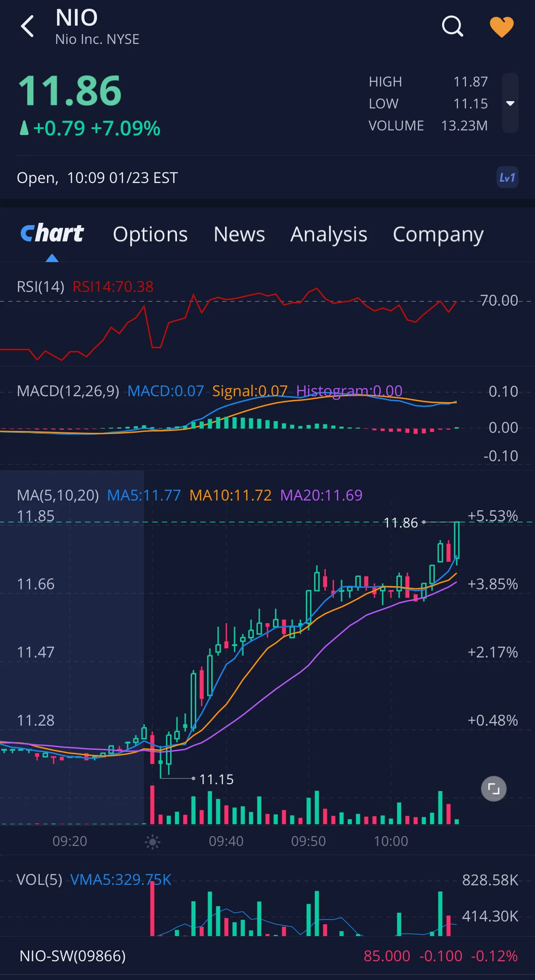Tap the 11.86 last price

click(70, 91)
